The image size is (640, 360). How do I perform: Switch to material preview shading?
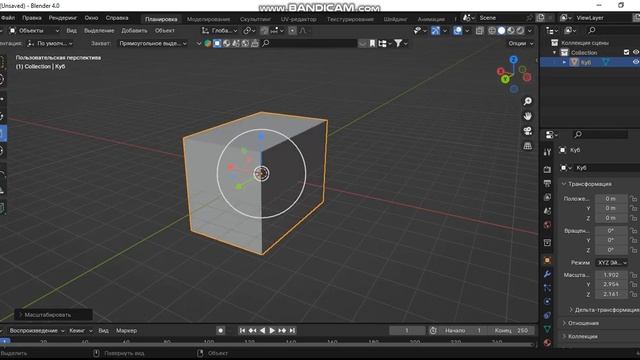coord(511,31)
